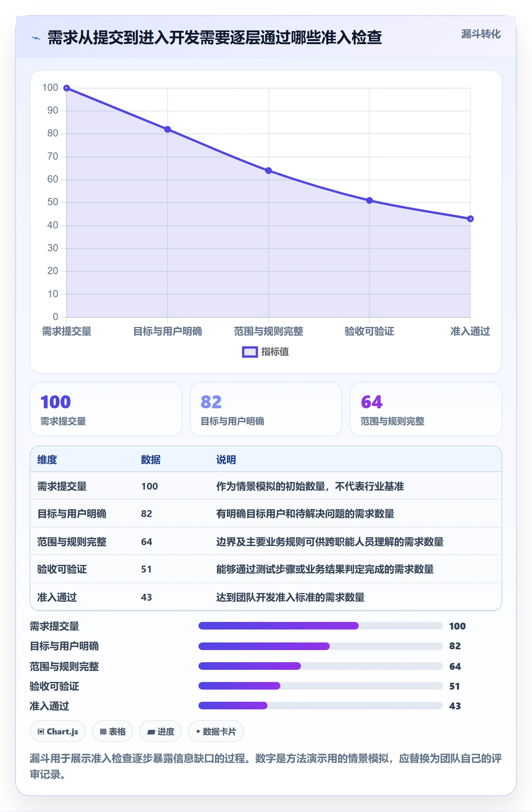The width and height of the screenshot is (532, 812).
Task: Click the 需求提交量 progress bar
Action: [x=321, y=626]
